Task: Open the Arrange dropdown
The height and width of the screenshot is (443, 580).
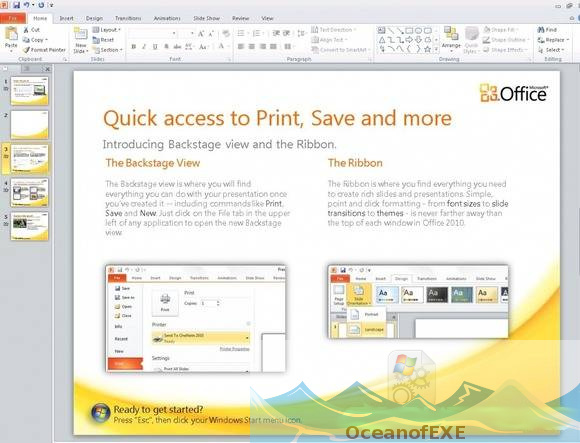Action: (x=451, y=40)
